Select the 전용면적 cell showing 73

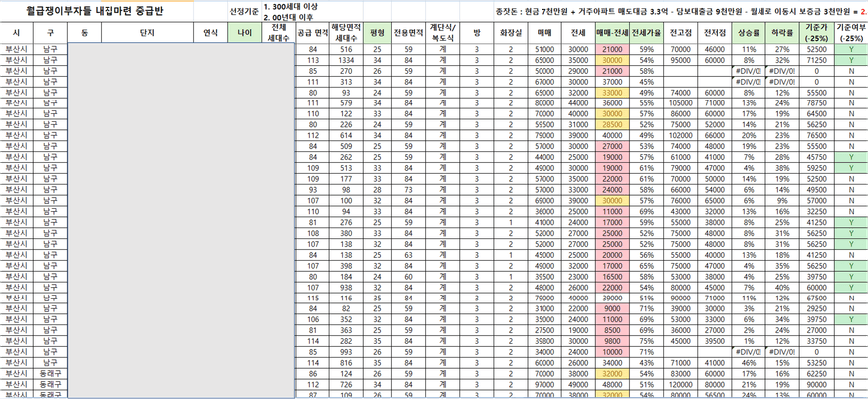click(408, 190)
